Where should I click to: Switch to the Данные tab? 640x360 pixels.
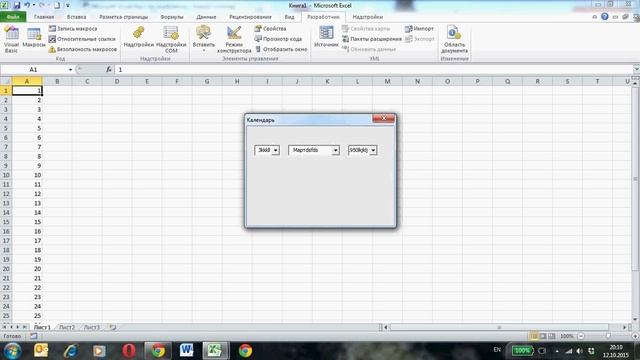[206, 17]
